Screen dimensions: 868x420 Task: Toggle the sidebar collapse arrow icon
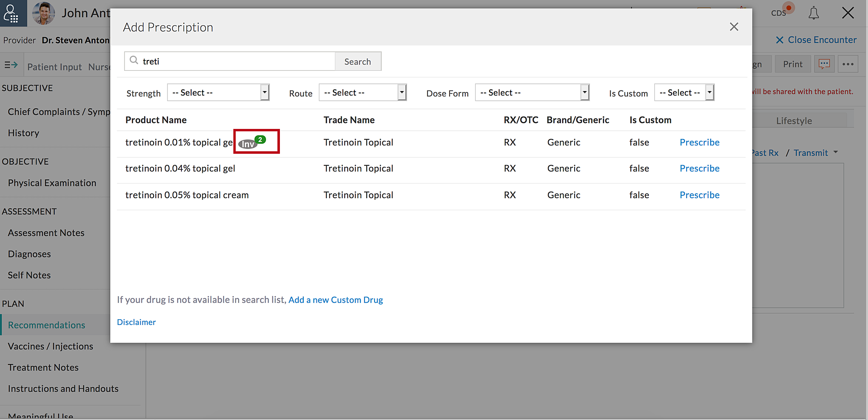tap(11, 65)
